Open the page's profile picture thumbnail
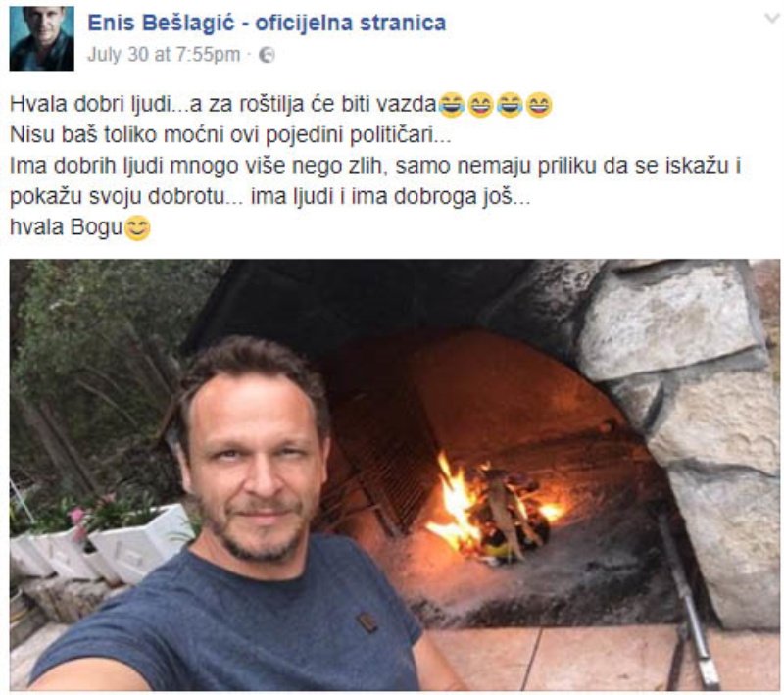Screen dimensions: 784x695 (x=41, y=38)
